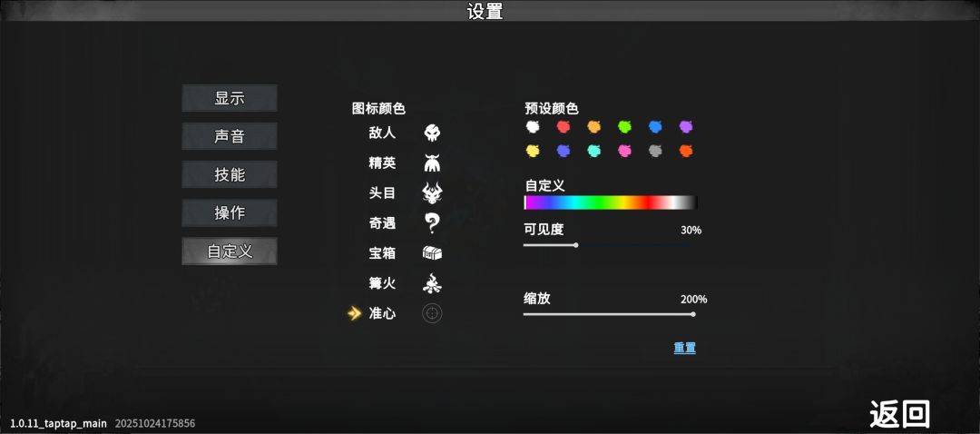This screenshot has width=980, height=434.
Task: Open the 自定义 settings tab
Action: 230,252
